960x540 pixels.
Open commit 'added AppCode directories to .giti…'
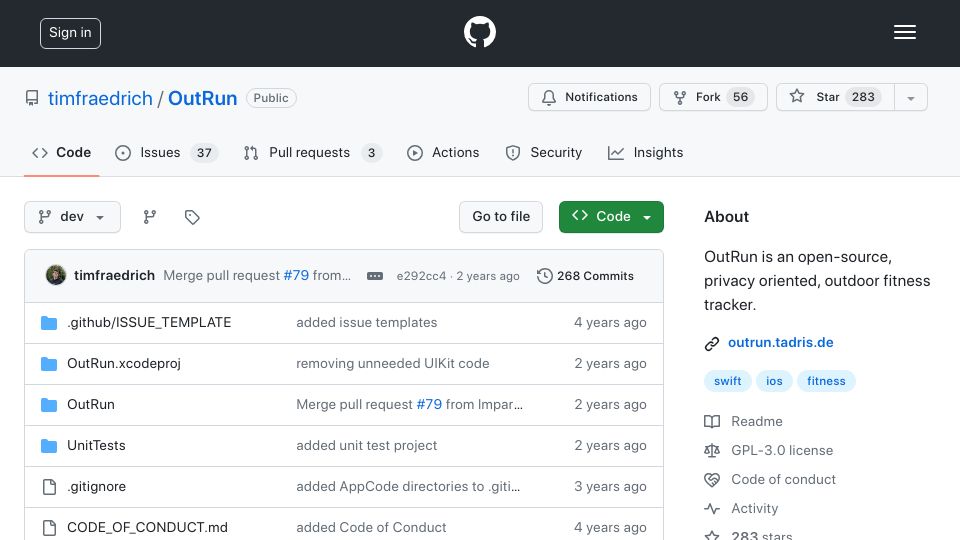(408, 487)
